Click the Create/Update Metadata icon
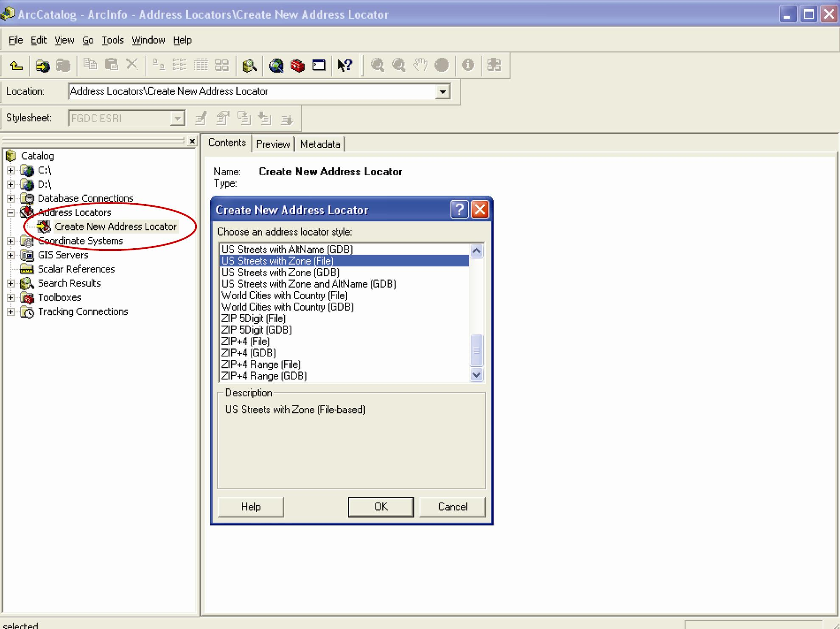The image size is (840, 629). click(244, 118)
